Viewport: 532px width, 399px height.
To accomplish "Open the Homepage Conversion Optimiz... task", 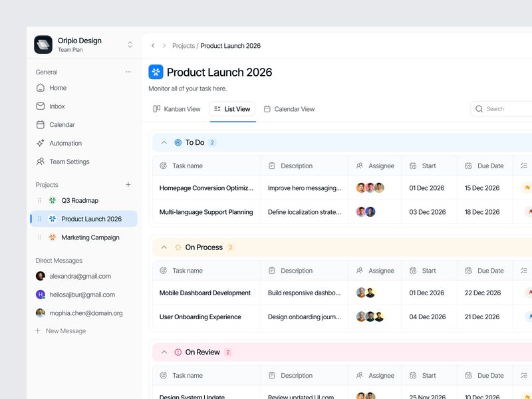I will pyautogui.click(x=206, y=188).
